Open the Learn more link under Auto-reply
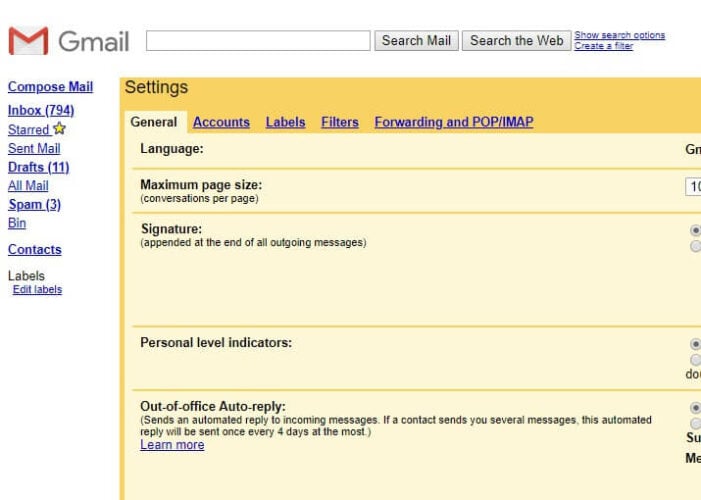 pos(172,445)
